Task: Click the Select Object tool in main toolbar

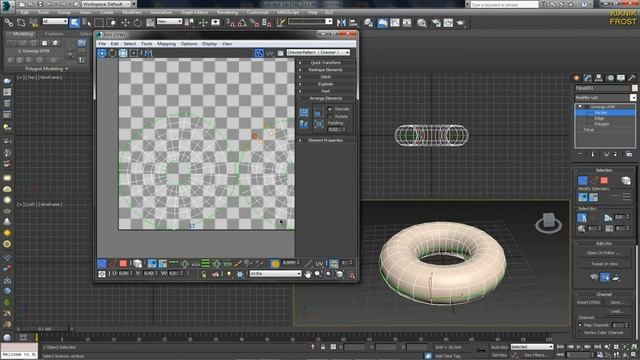Action: click(x=74, y=22)
